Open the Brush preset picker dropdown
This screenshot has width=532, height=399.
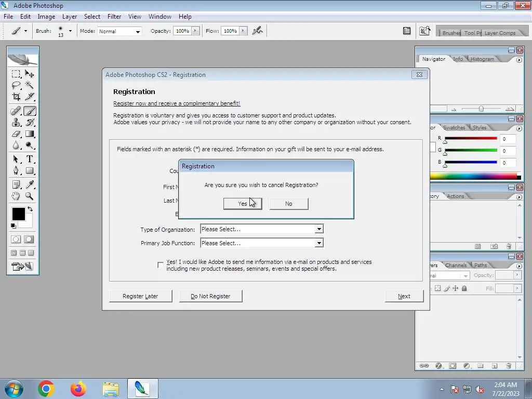tap(70, 31)
